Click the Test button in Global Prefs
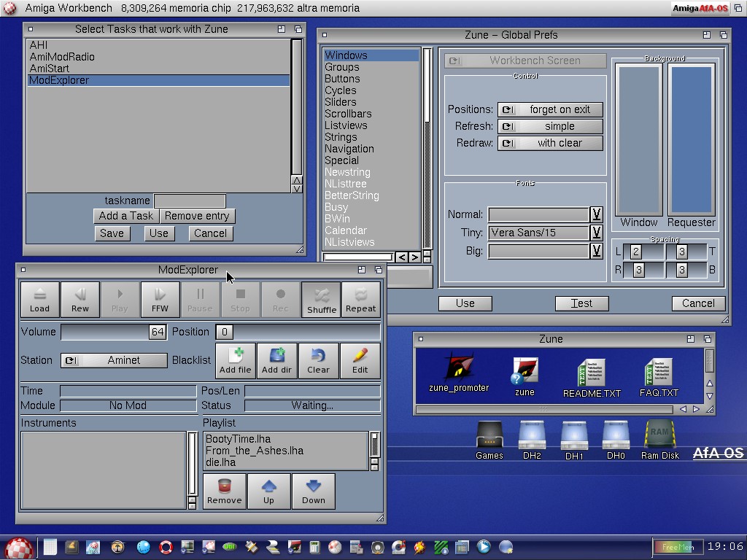747x560 pixels. (x=581, y=303)
